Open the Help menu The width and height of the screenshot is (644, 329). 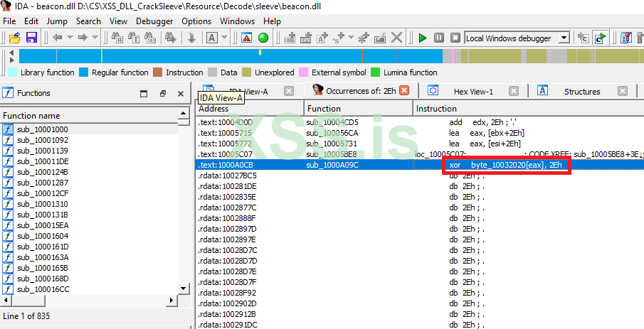click(272, 21)
